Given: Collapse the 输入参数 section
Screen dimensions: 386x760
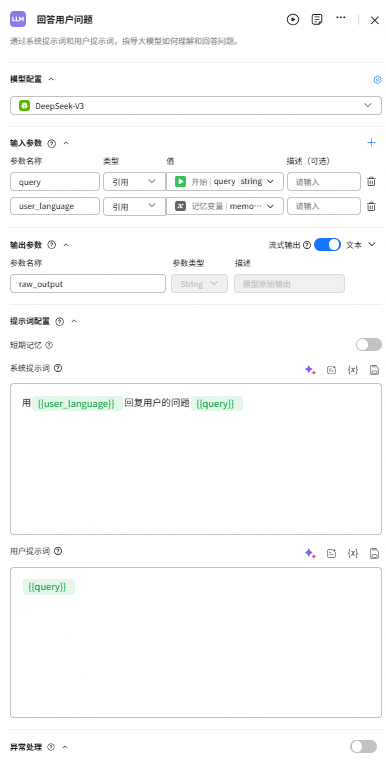Looking at the screenshot, I should (x=66, y=143).
